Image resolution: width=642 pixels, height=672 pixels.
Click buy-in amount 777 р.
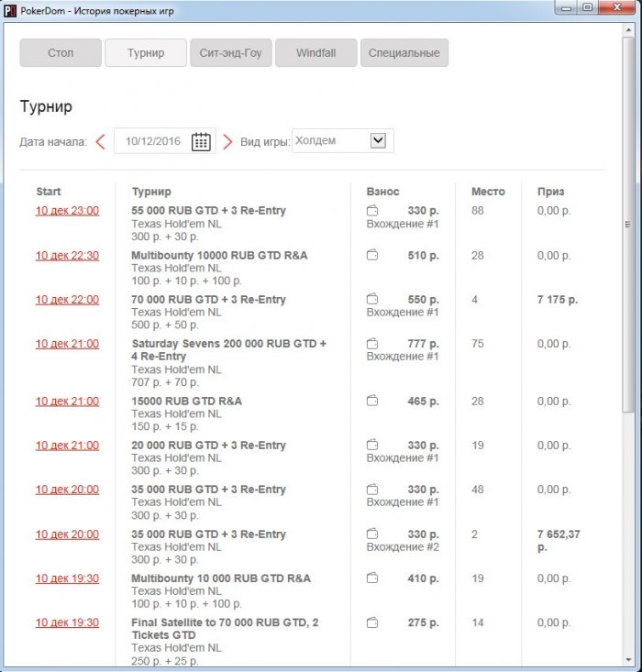click(424, 344)
